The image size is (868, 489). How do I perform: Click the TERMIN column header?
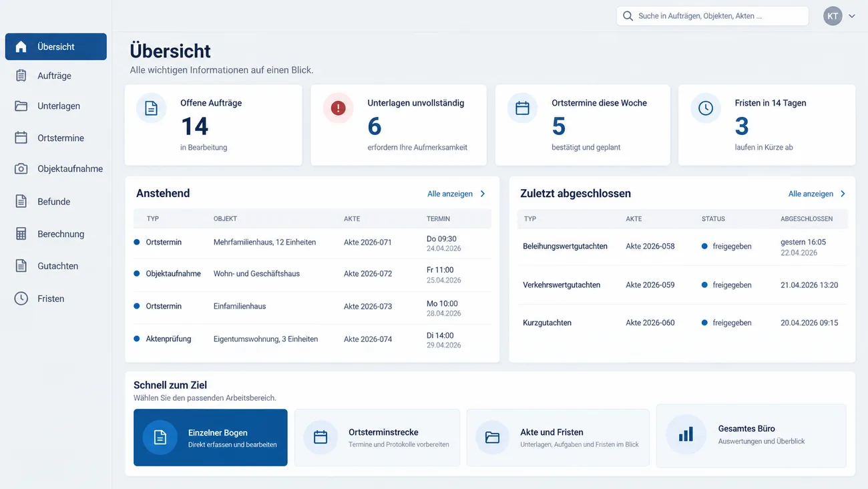[438, 218]
